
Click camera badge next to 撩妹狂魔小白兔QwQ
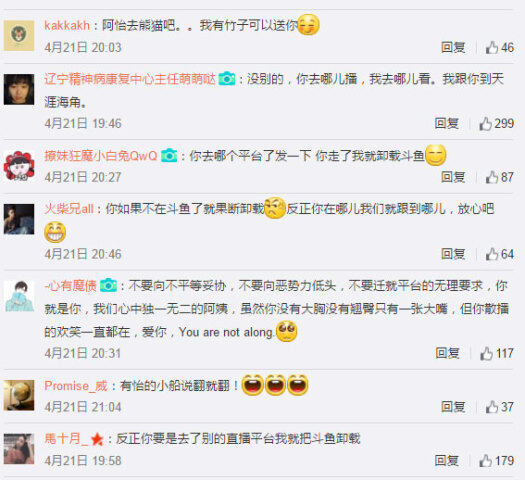coord(169,156)
